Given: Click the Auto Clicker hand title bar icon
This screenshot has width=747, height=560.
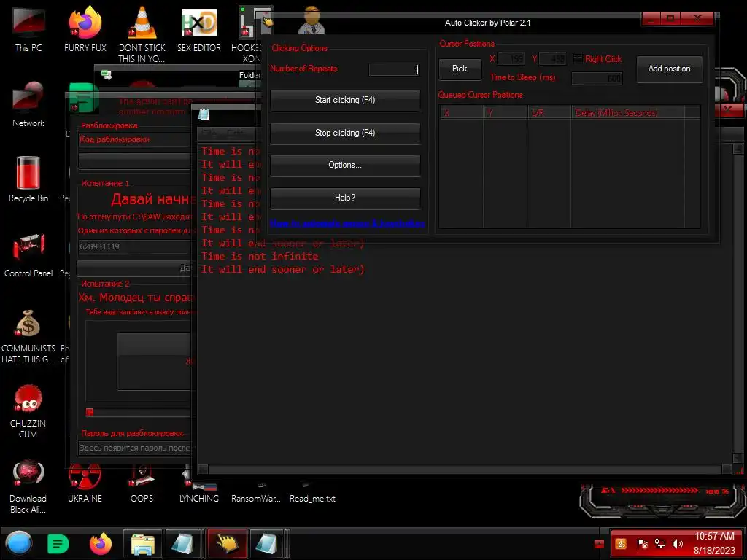Looking at the screenshot, I should coord(268,22).
